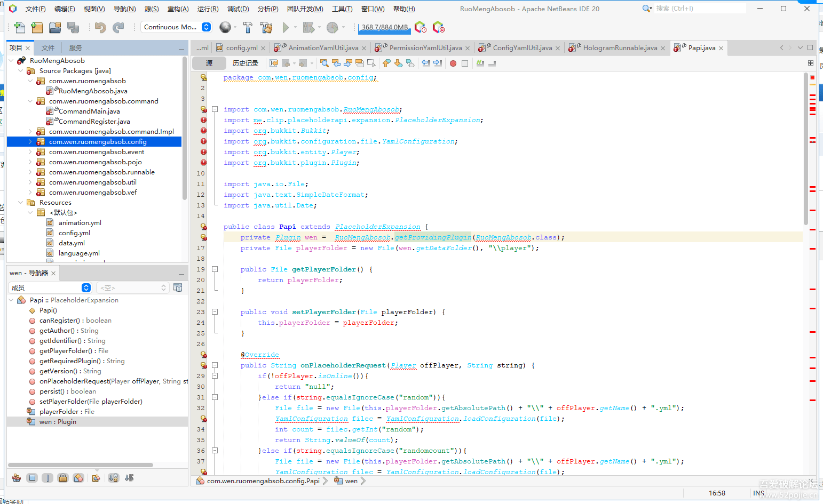Viewport: 823px width, 504px height.
Task: Open the 成员 members dropdown in Navigator
Action: [86, 287]
